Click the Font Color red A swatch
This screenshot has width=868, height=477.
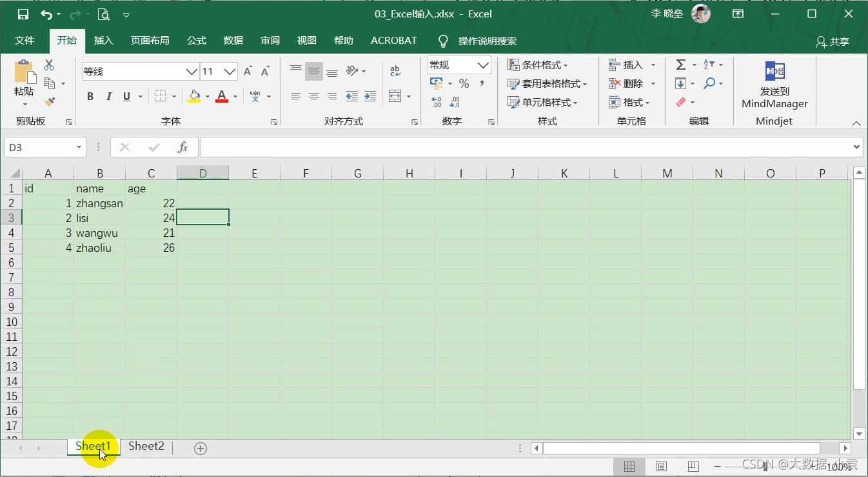coord(222,96)
